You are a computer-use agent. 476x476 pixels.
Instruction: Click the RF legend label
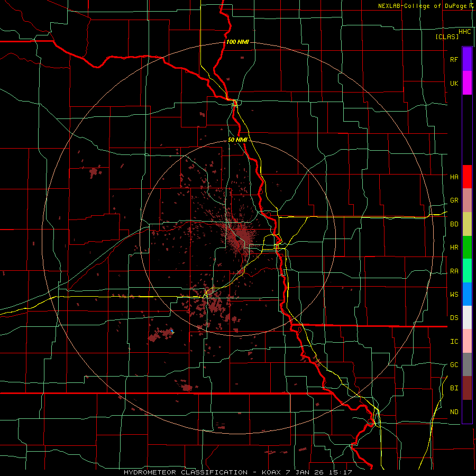coord(454,59)
